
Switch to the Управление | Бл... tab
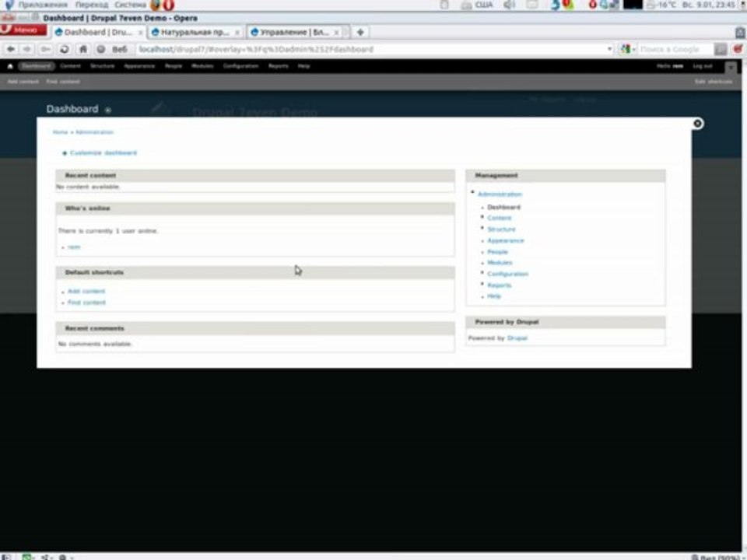[293, 32]
